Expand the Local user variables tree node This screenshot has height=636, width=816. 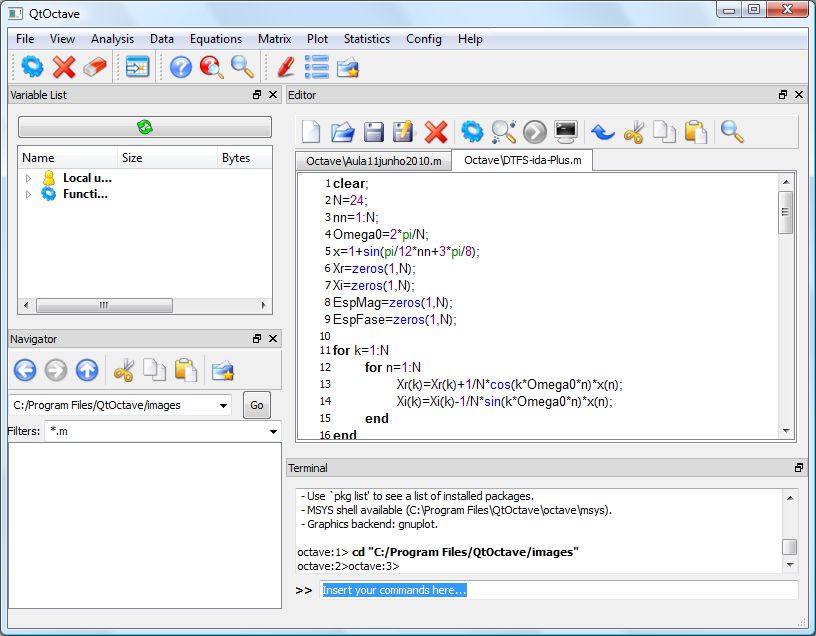28,178
